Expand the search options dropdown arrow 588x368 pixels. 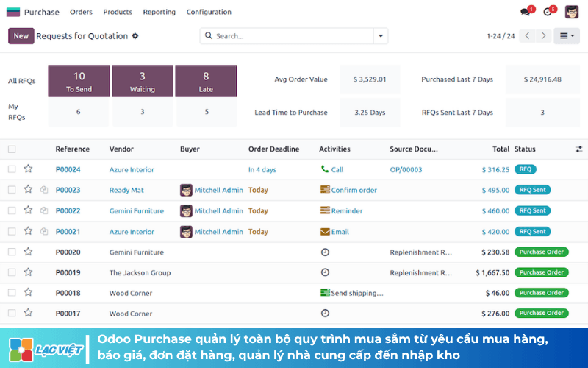click(381, 36)
